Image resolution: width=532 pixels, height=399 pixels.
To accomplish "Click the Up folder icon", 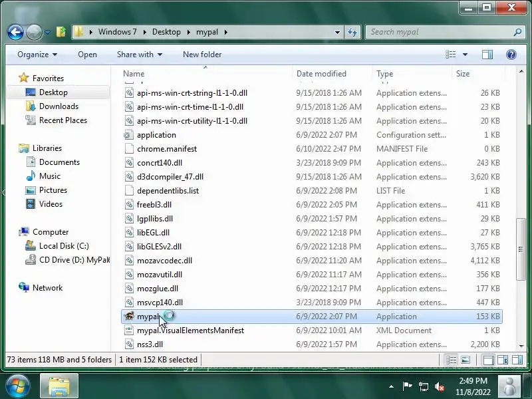I will 61,32.
